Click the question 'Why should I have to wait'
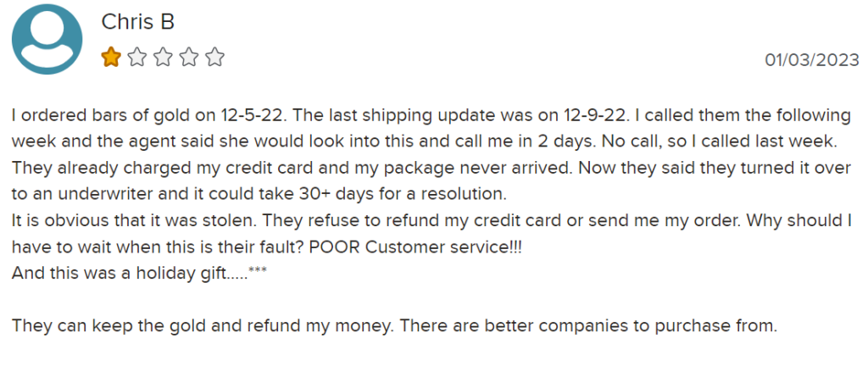The width and height of the screenshot is (868, 366). tap(431, 234)
